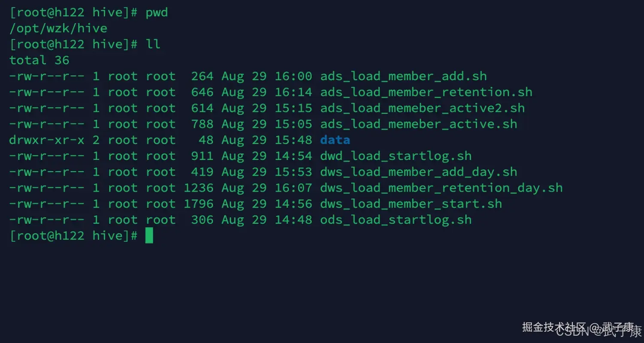Viewport: 644px width, 343px height.
Task: Select the ads_load_memeber_active2.sh file entry
Action: click(422, 108)
